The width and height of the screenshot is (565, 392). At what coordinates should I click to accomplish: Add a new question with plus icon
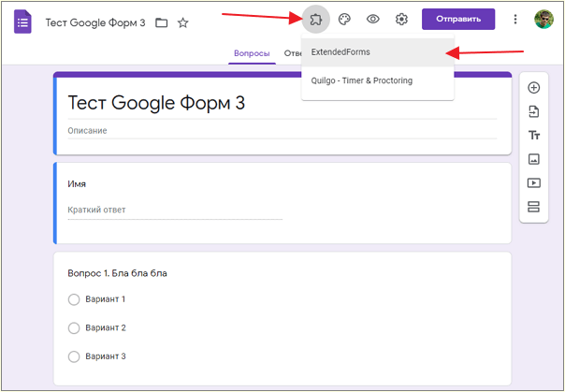pos(533,88)
